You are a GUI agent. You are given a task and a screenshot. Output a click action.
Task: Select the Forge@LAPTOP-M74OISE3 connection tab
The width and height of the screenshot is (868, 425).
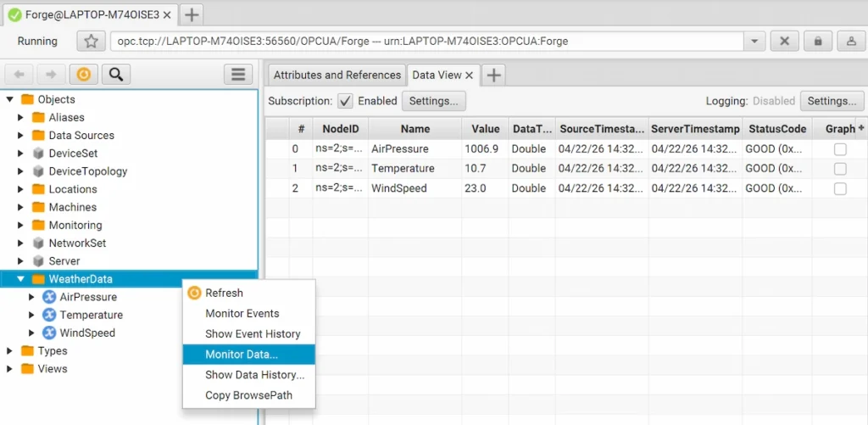pos(90,15)
